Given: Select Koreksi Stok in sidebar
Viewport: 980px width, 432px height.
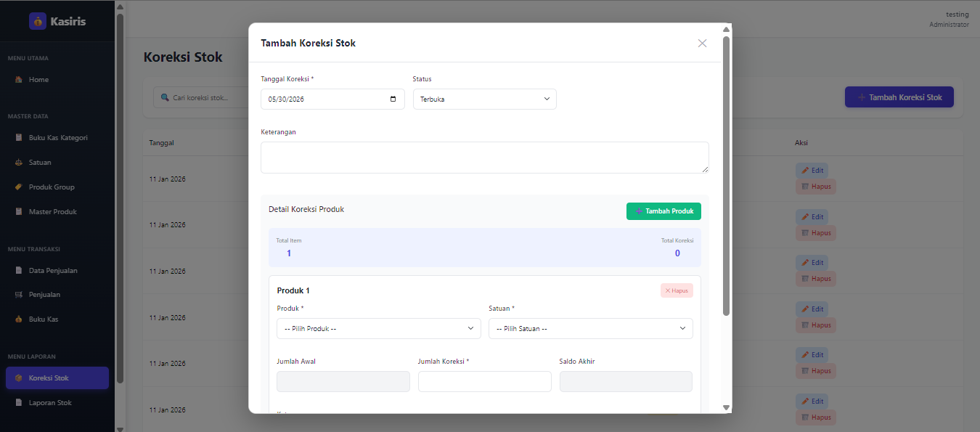Looking at the screenshot, I should 57,378.
